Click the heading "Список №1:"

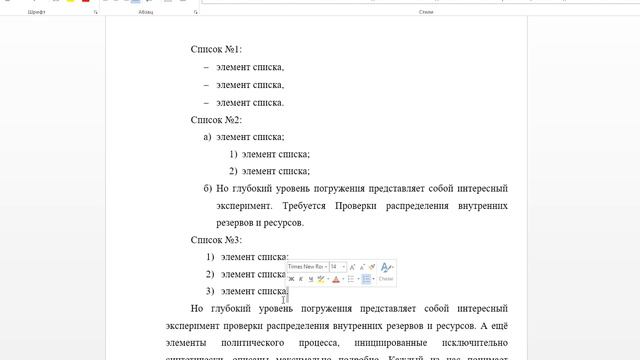[216, 49]
